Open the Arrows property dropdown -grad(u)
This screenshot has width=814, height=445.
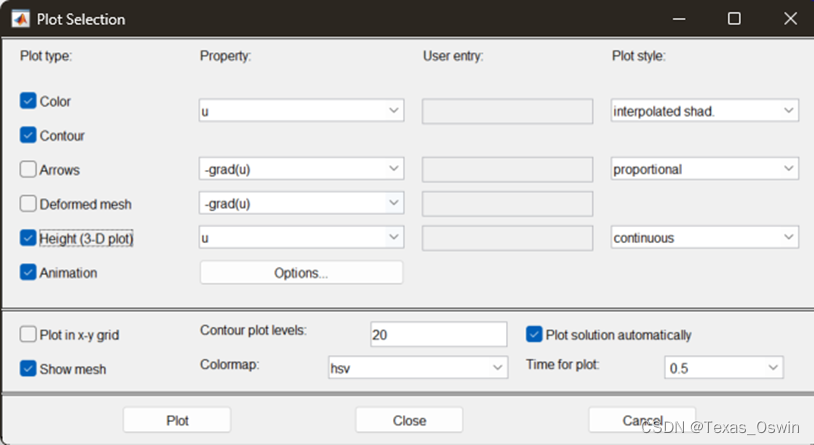[x=301, y=169]
